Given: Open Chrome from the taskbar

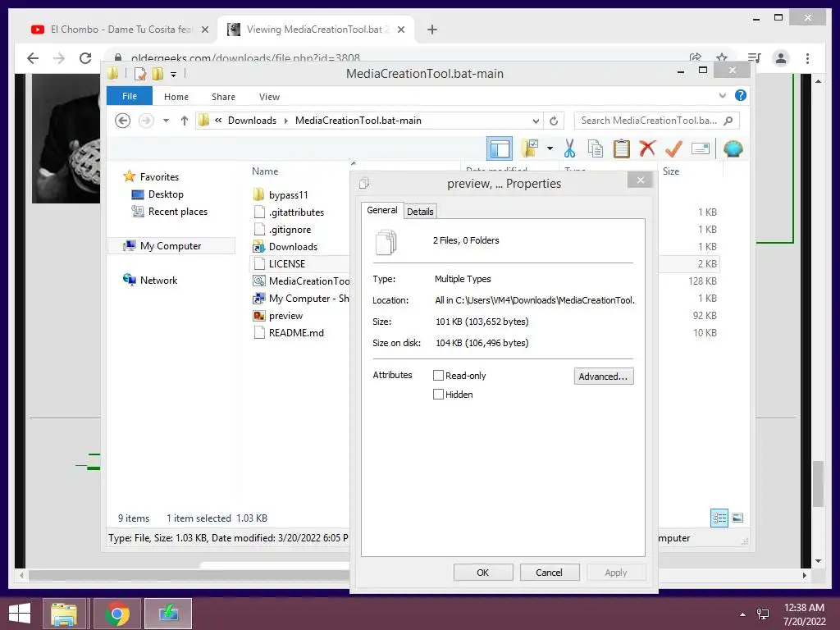Looking at the screenshot, I should (117, 614).
